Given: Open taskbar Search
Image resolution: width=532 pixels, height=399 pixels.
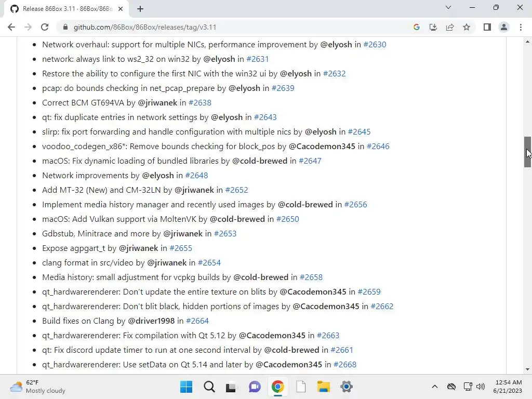Looking at the screenshot, I should [209, 387].
